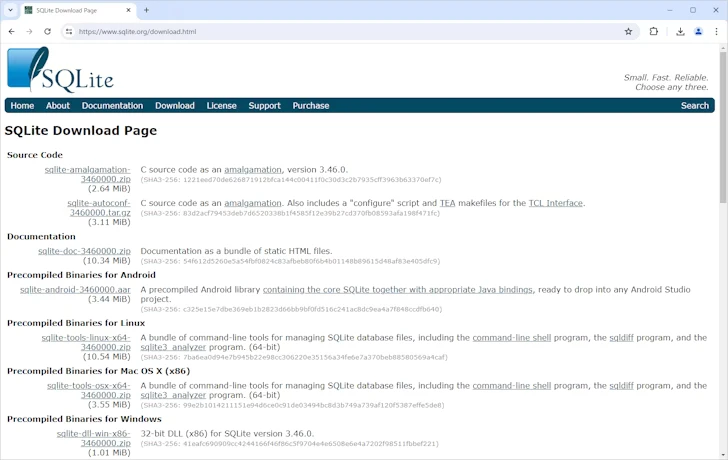
Task: Download sqlite-doc-3460000.zip
Action: (84, 251)
